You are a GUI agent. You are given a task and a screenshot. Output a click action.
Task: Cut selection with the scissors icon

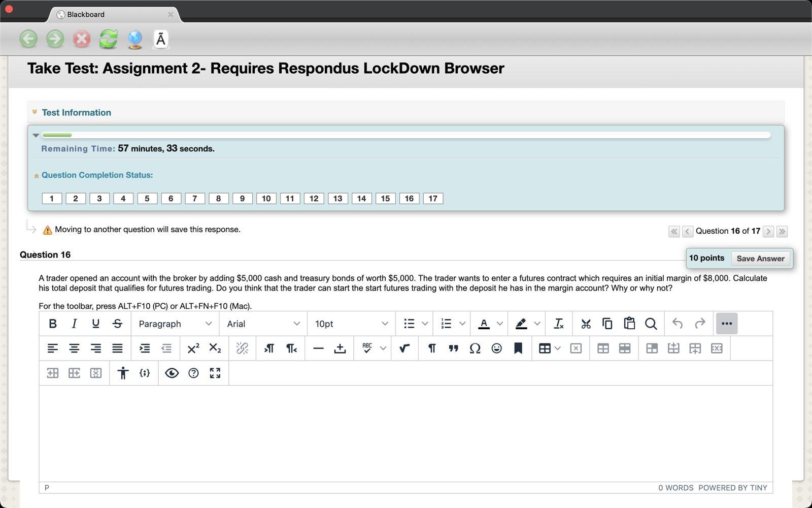click(586, 324)
